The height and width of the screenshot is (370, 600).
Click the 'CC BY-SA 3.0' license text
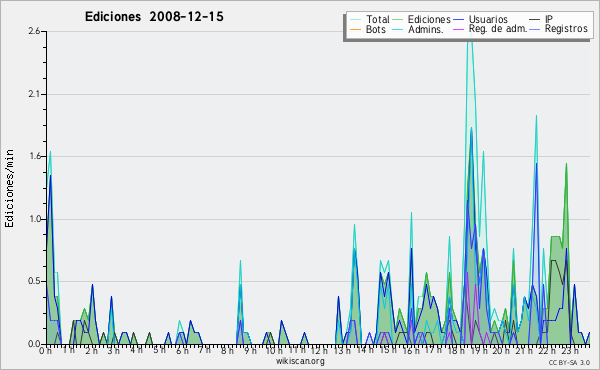click(569, 362)
